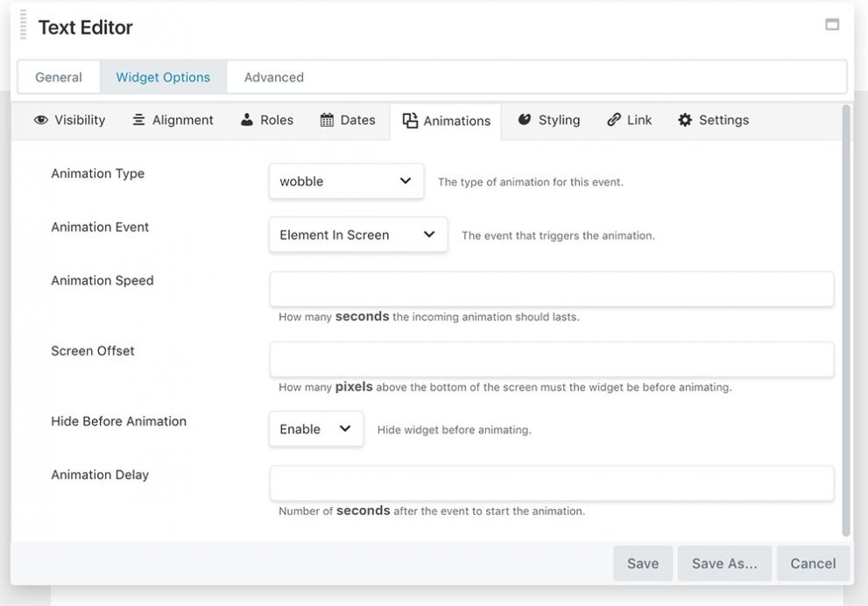Switch to the General tab
The image size is (868, 606).
[58, 76]
